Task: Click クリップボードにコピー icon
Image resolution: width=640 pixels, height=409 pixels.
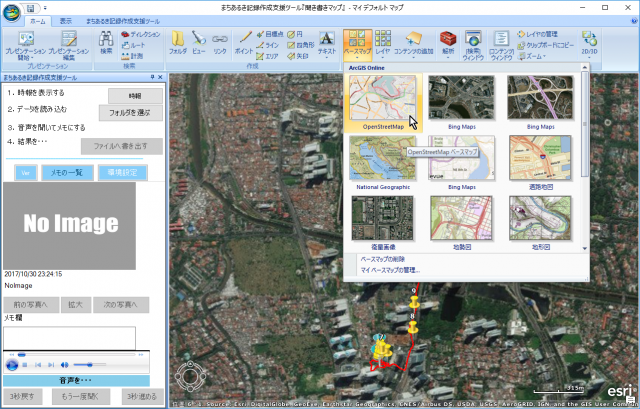Action: tap(545, 45)
